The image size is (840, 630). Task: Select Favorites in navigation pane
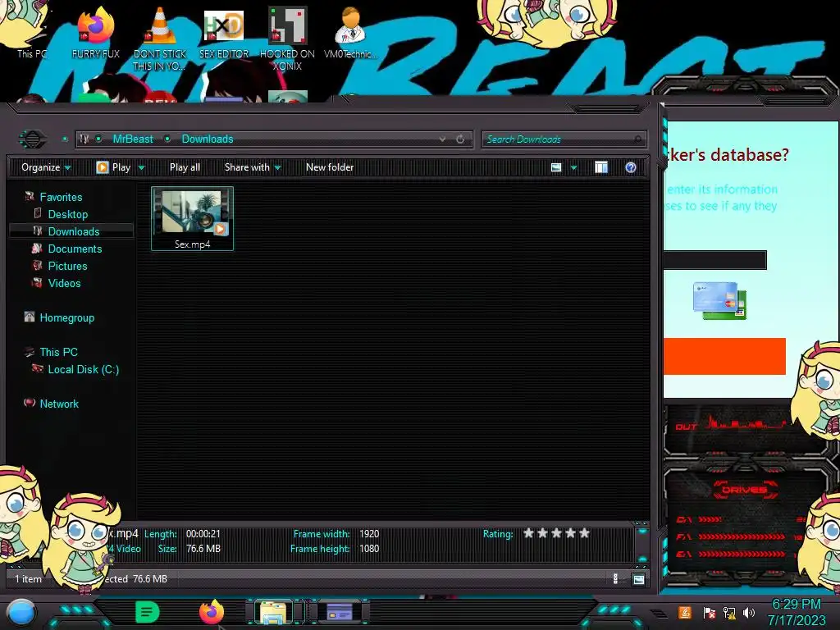tap(61, 197)
